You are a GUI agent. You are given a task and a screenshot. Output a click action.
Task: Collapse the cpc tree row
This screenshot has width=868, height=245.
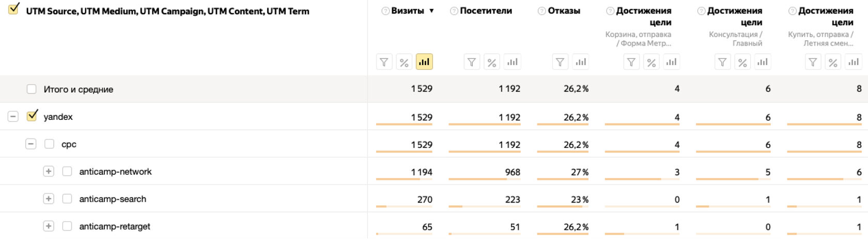(31, 144)
